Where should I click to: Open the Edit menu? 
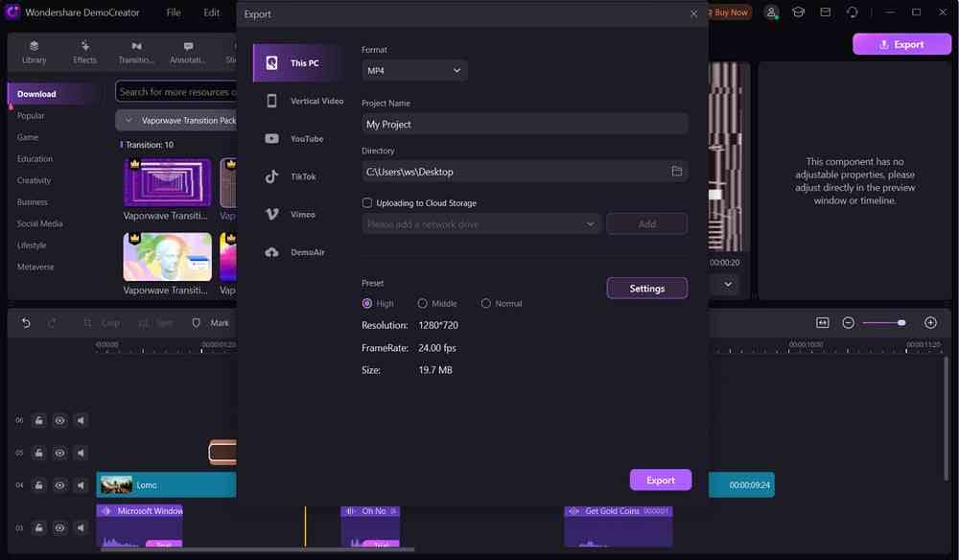click(x=212, y=12)
